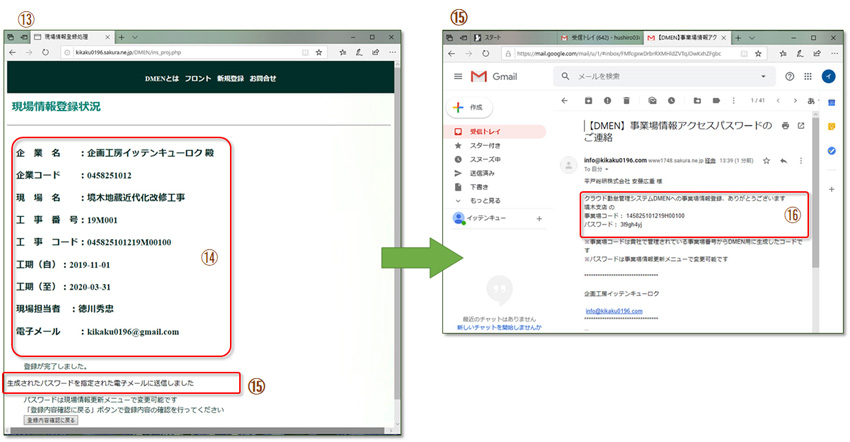
Task: Print the DMEN email
Action: click(x=785, y=125)
